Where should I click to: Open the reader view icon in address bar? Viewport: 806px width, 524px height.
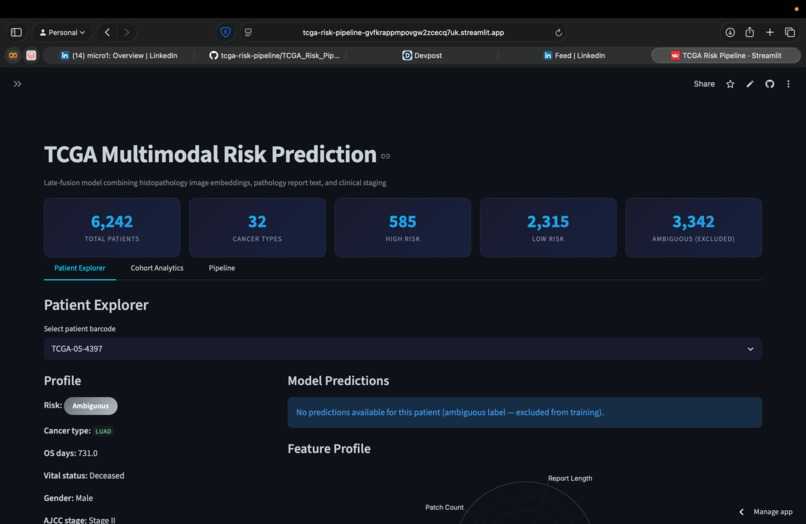[248, 32]
